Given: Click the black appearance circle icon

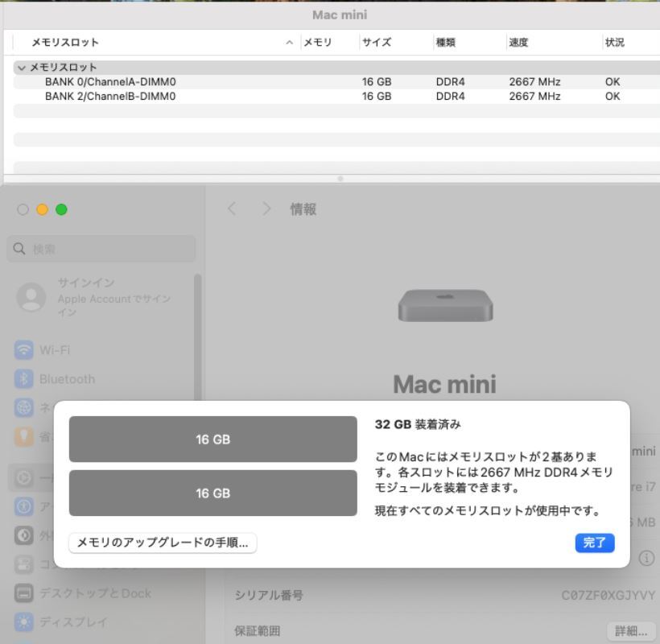Looking at the screenshot, I should click(x=24, y=535).
